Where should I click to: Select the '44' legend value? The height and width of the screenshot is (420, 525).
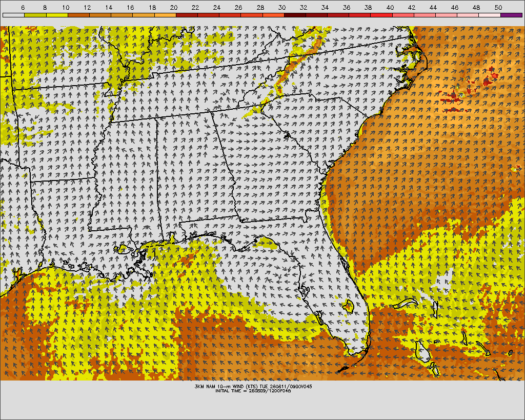pos(433,7)
